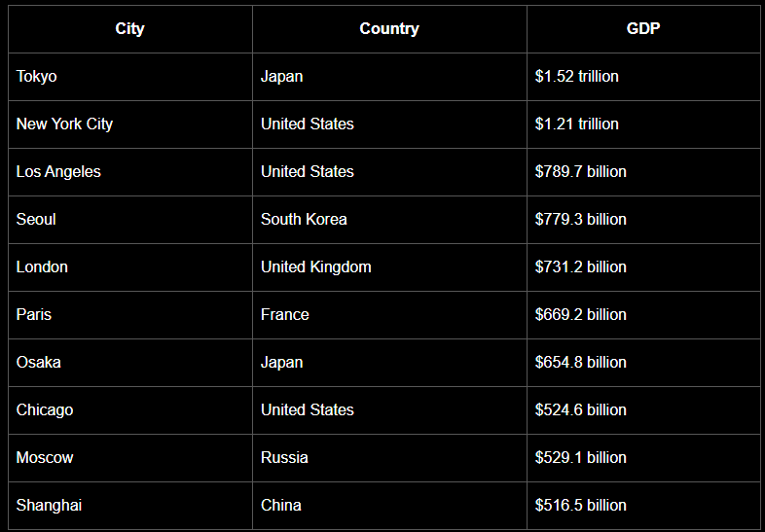Select the United Kingdom cell
The height and width of the screenshot is (532, 765).
click(x=316, y=267)
